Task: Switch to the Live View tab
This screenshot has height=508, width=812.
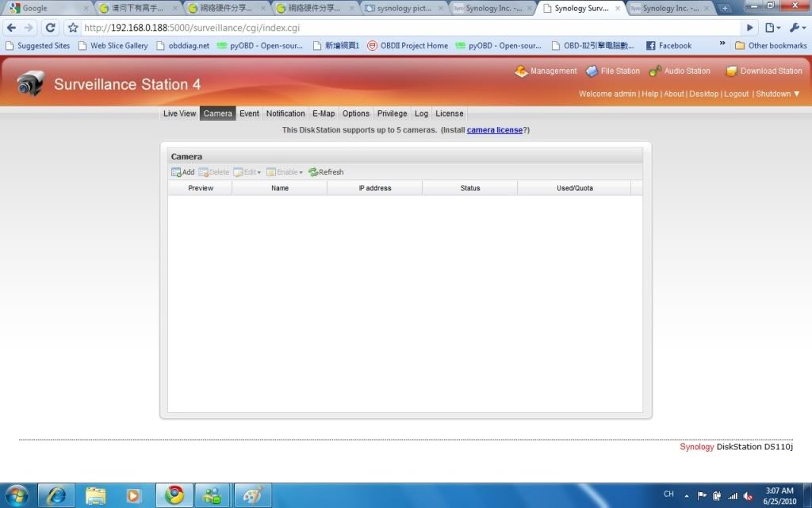Action: (x=179, y=114)
